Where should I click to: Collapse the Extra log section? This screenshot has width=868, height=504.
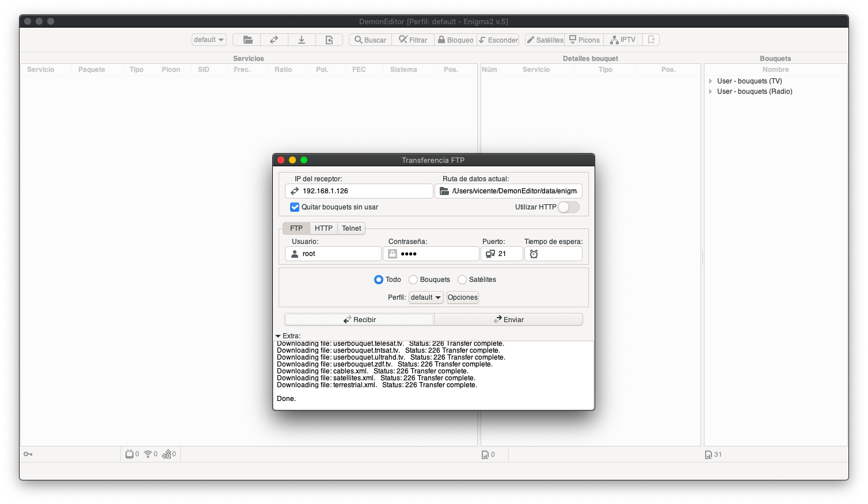(278, 336)
